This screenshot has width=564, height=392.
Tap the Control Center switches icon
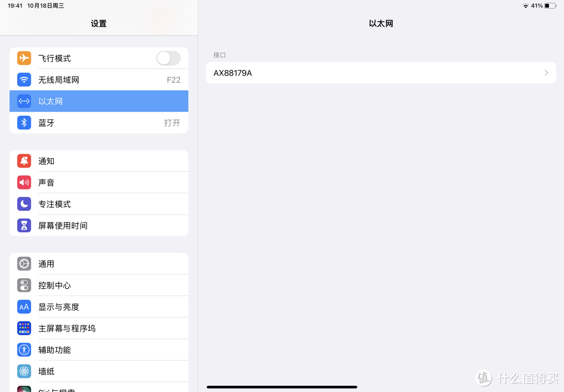(24, 285)
